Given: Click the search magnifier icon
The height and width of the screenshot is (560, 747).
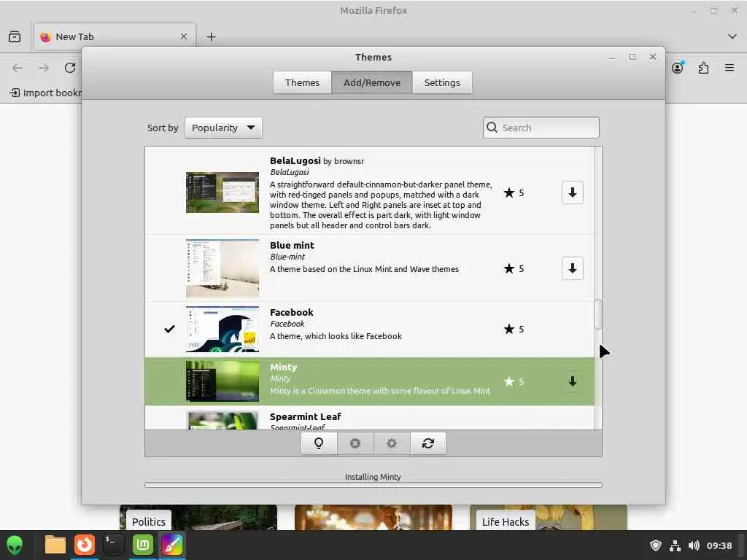Looking at the screenshot, I should [x=492, y=128].
